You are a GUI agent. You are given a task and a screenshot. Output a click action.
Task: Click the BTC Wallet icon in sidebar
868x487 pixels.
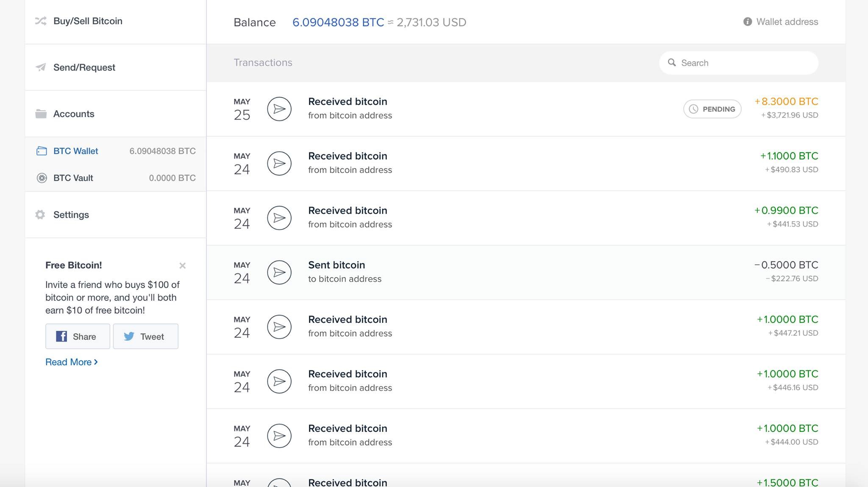click(x=42, y=151)
